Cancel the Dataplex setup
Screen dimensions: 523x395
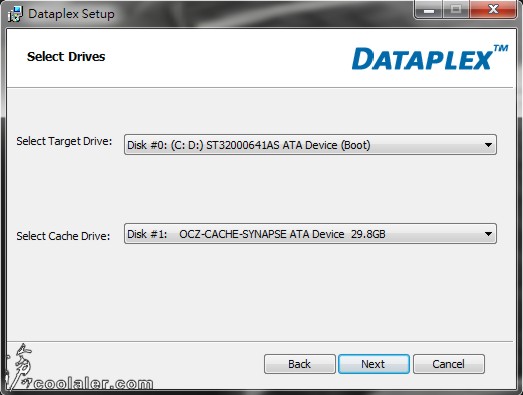pos(449,364)
